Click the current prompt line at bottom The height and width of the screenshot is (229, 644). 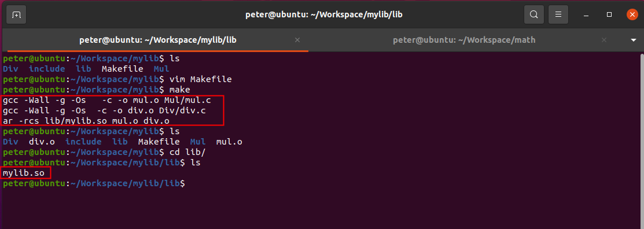click(94, 184)
